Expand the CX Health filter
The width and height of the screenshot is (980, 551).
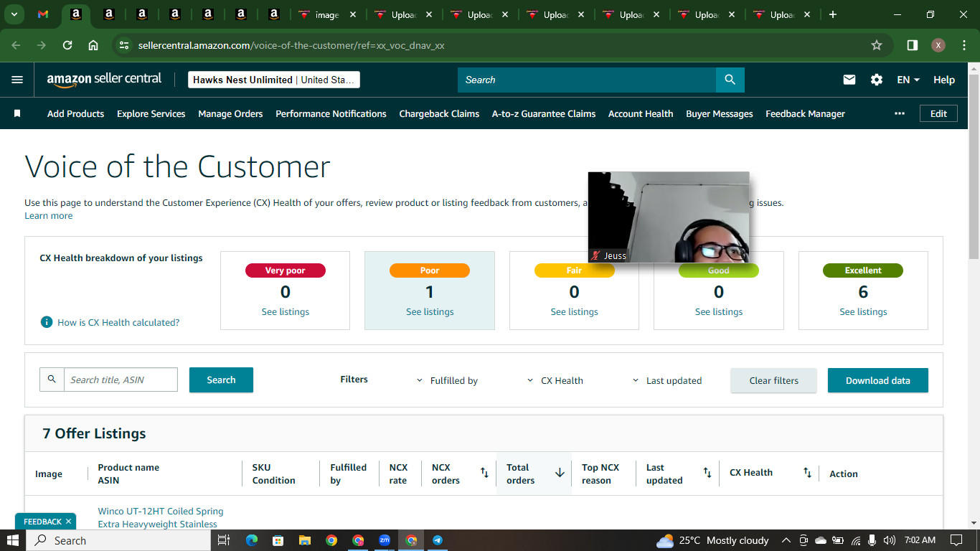pyautogui.click(x=555, y=380)
